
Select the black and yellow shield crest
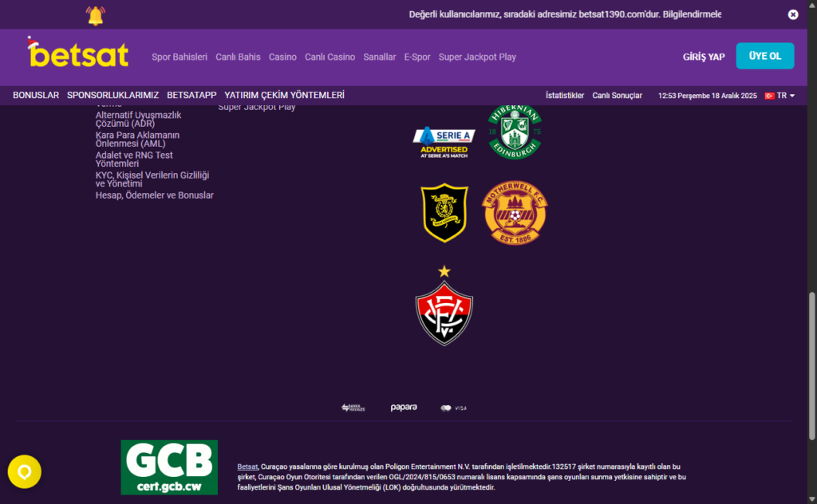444,212
